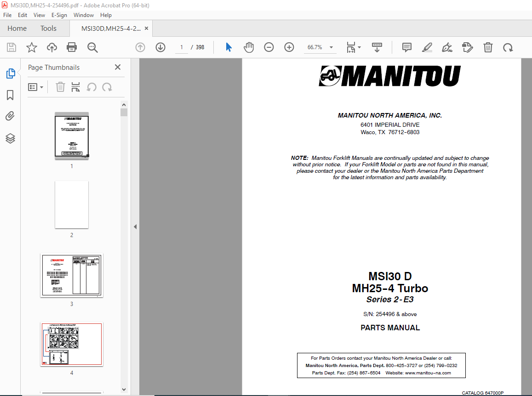Zoom in with the plus button
Screen dimensions: 532x396
point(289,47)
